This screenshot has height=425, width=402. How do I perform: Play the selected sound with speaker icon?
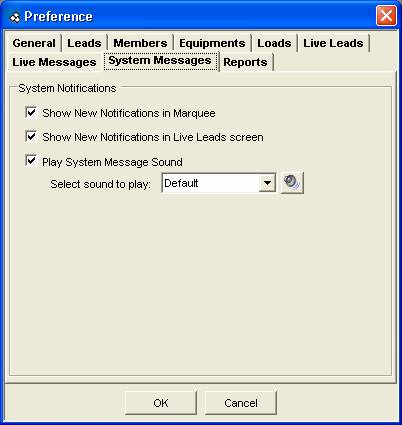click(x=292, y=183)
